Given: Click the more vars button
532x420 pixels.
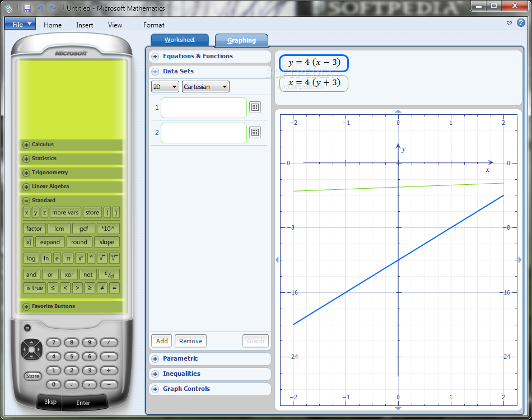Looking at the screenshot, I should click(x=65, y=212).
